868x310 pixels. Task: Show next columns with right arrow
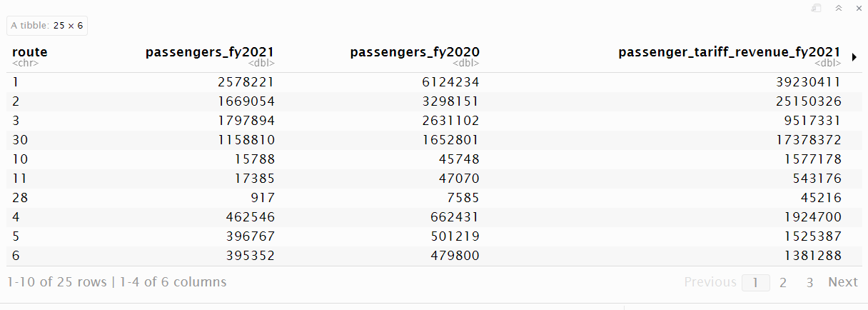(x=854, y=57)
